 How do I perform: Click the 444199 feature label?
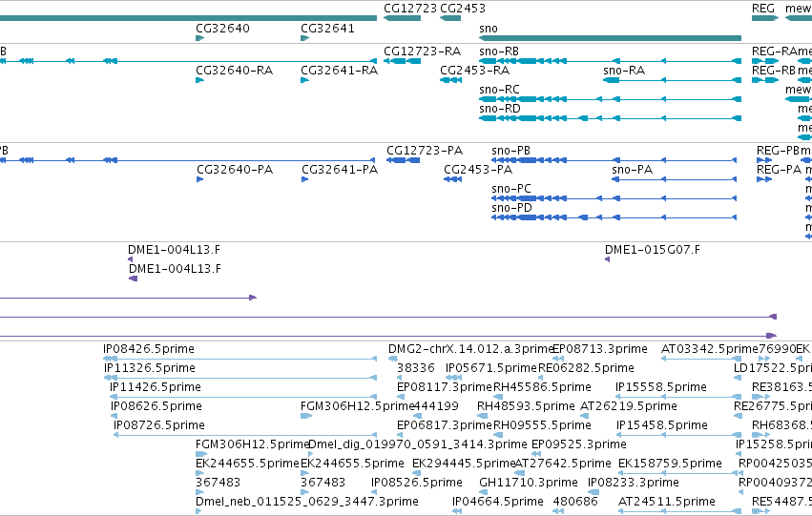tap(436, 406)
